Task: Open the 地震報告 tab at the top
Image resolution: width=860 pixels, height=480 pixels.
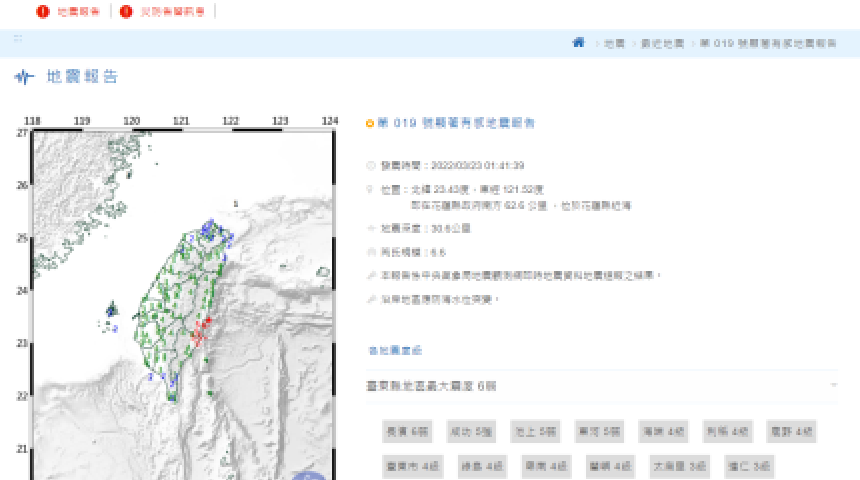Action: [78, 12]
